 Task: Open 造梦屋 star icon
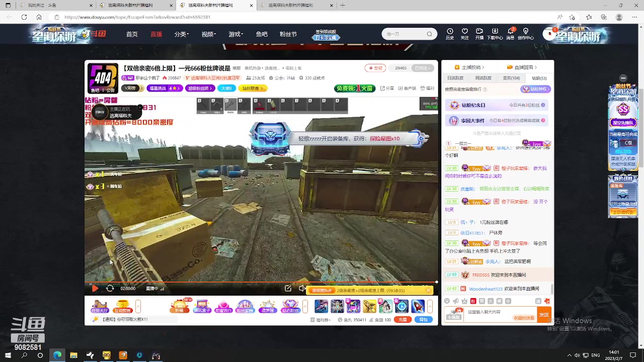click(268, 307)
